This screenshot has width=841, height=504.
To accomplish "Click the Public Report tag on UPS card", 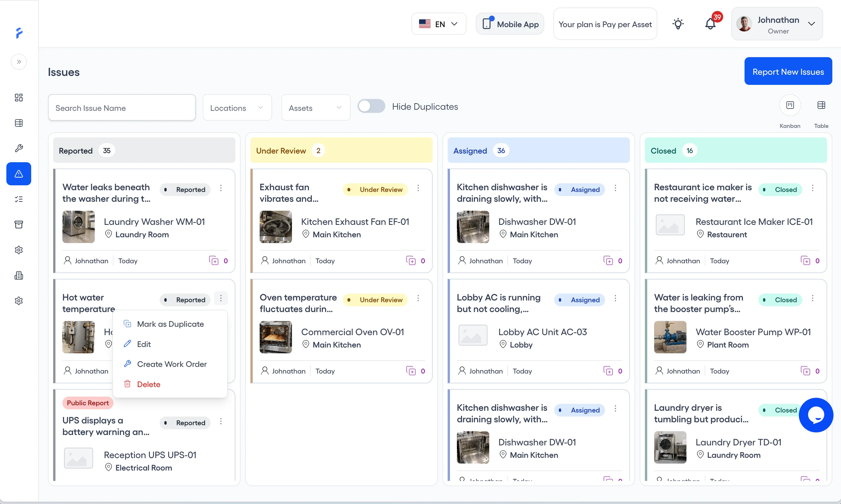I will [x=88, y=403].
